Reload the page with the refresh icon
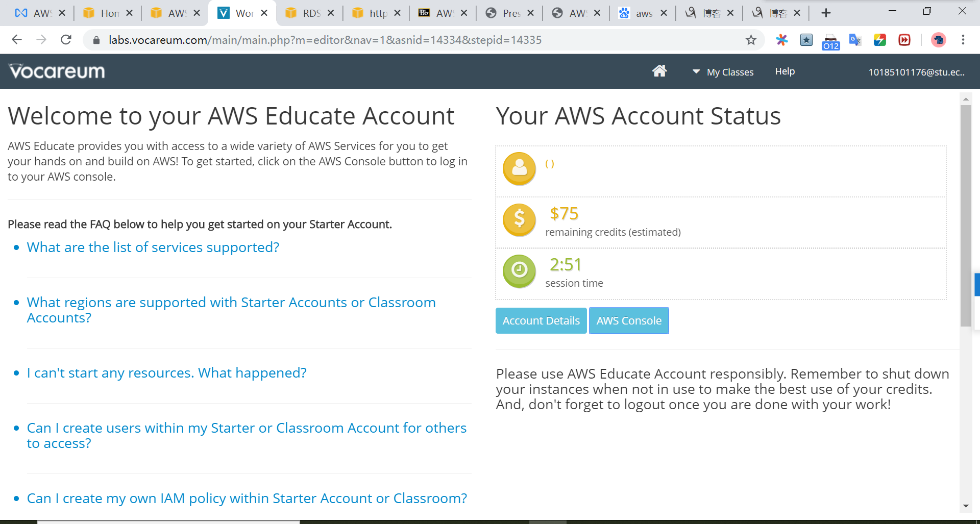 (66, 40)
